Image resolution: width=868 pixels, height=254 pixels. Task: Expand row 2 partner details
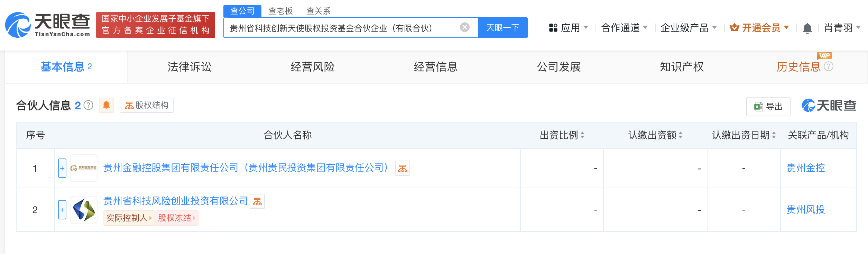62,210
